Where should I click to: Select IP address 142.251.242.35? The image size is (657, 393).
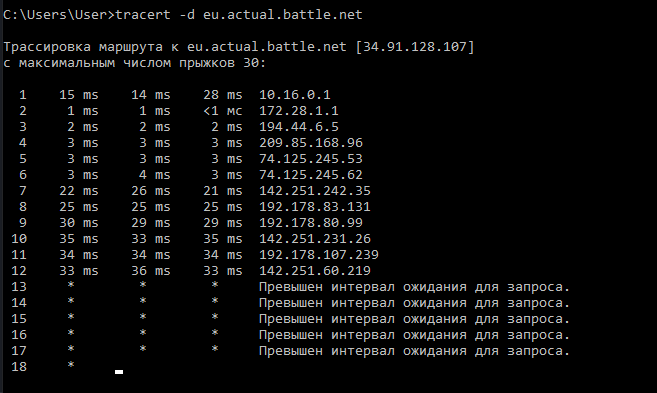coord(315,191)
